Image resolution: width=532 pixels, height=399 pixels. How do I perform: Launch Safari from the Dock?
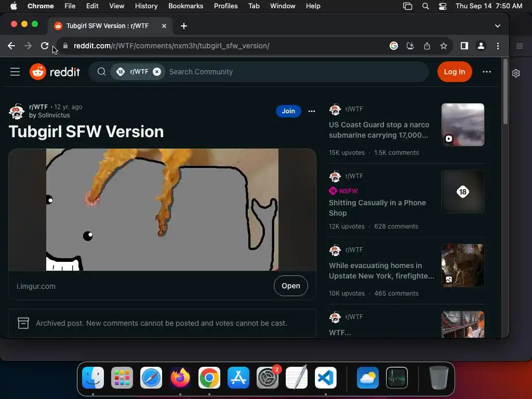point(151,378)
